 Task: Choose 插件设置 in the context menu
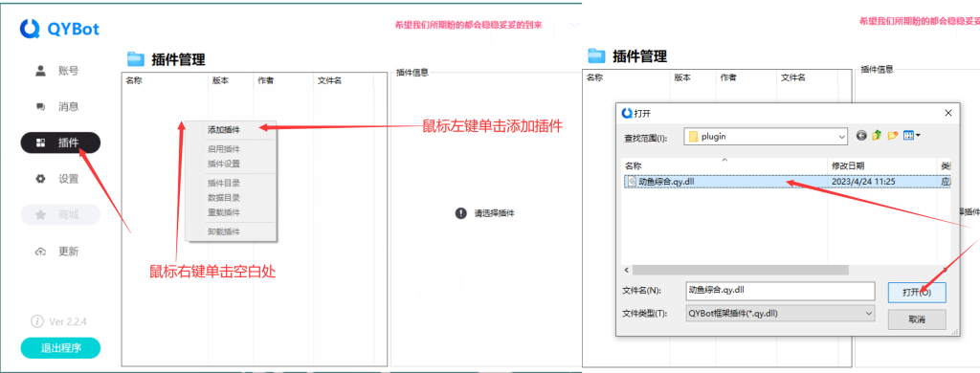224,164
